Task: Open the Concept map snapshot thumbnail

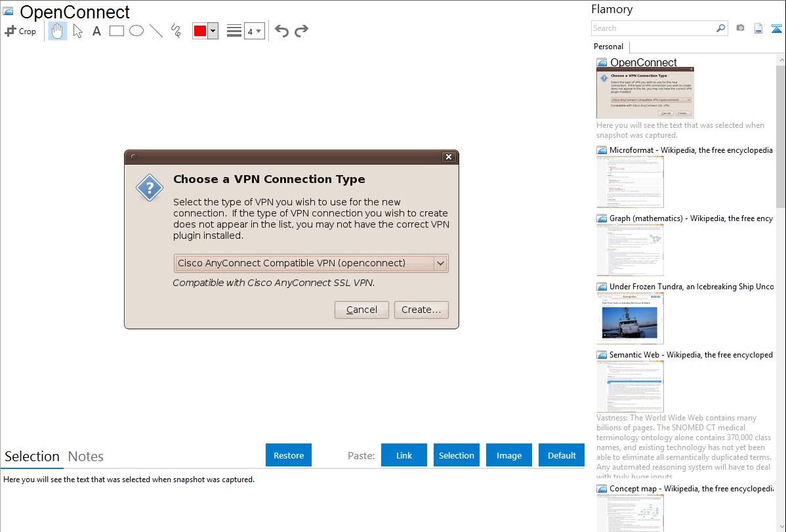Action: [x=630, y=514]
